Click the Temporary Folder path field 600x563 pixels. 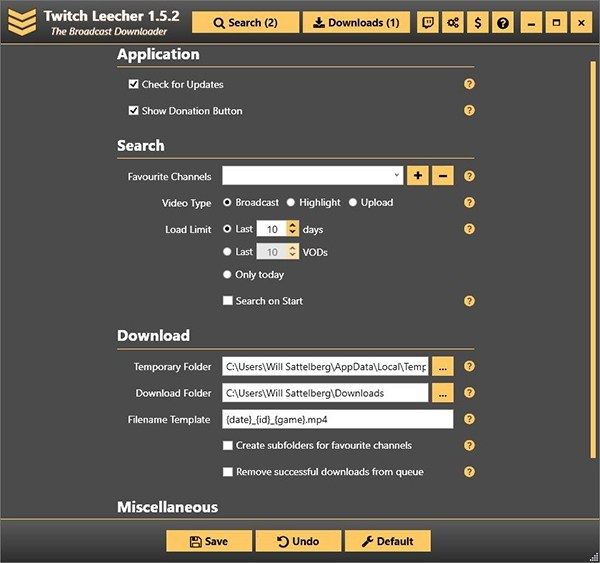coord(325,366)
